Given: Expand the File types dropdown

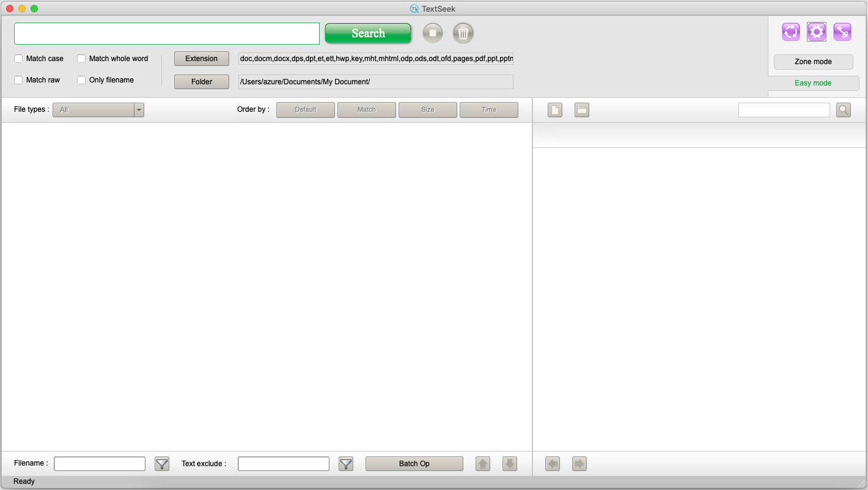Looking at the screenshot, I should click(x=98, y=110).
